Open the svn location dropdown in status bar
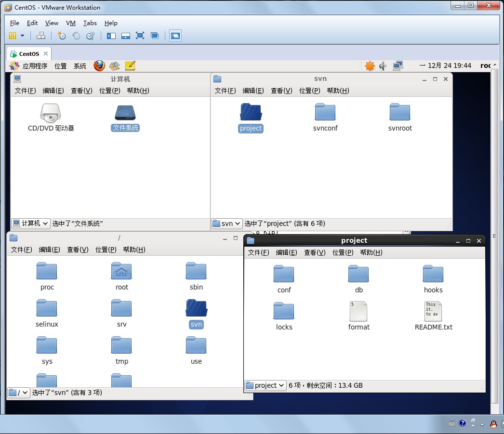504x434 pixels. pyautogui.click(x=226, y=224)
